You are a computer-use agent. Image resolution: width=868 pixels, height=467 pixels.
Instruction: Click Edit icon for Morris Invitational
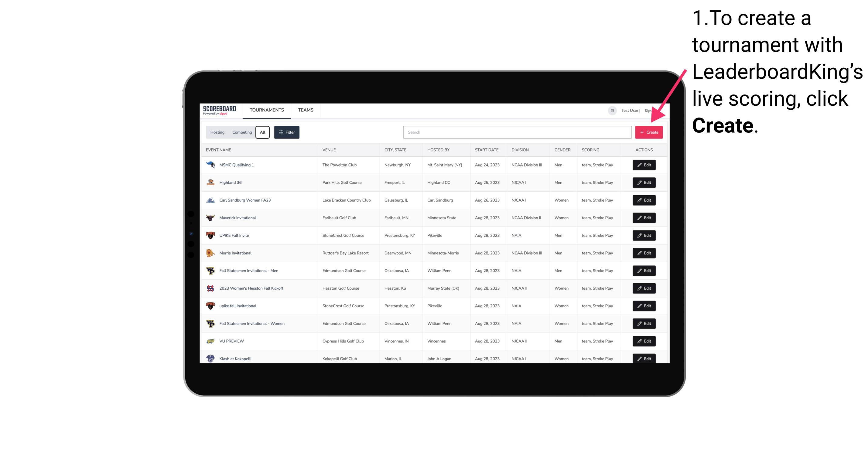click(644, 253)
